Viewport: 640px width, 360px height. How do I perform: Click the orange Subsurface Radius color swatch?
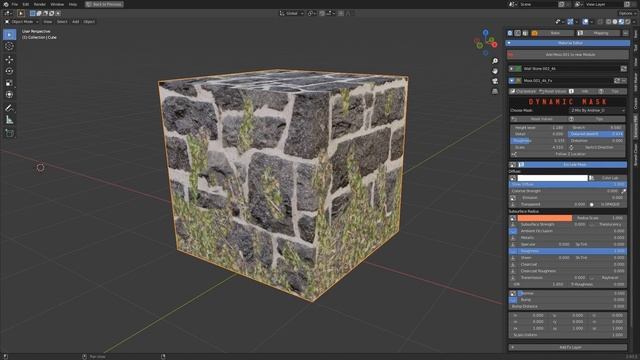coord(544,218)
